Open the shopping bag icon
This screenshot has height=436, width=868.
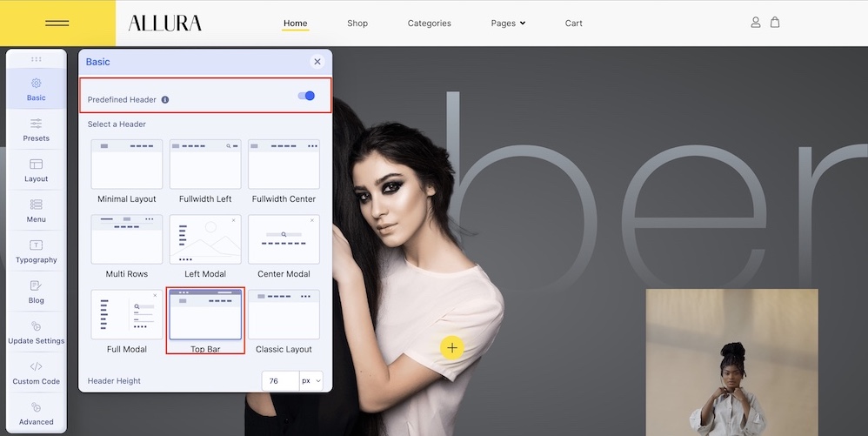775,22
